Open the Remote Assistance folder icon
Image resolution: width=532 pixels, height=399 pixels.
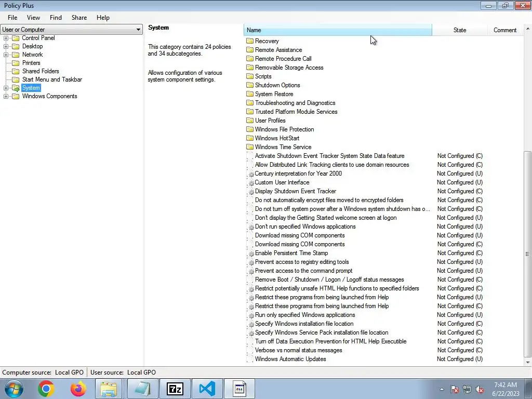(x=250, y=50)
